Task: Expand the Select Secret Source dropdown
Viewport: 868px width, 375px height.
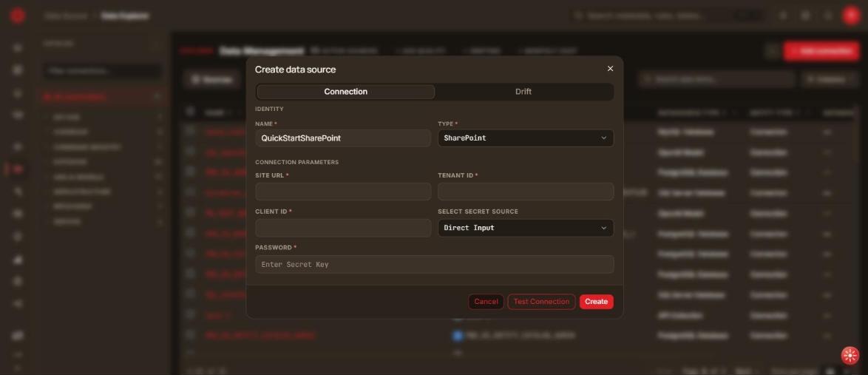Action: coord(526,228)
